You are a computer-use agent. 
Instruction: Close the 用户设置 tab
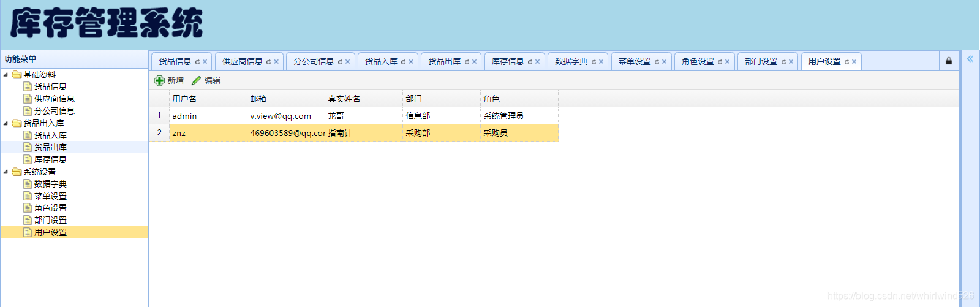[x=854, y=62]
